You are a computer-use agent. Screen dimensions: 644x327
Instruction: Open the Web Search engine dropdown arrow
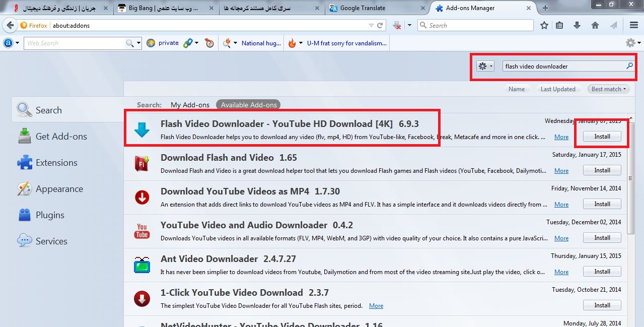[139, 43]
